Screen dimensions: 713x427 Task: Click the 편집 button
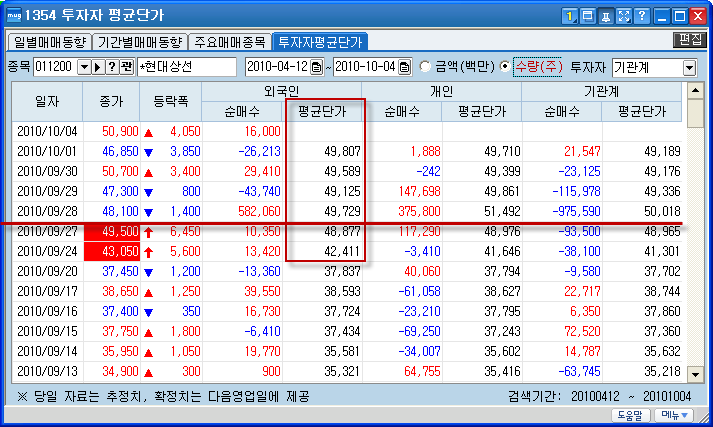coord(689,40)
